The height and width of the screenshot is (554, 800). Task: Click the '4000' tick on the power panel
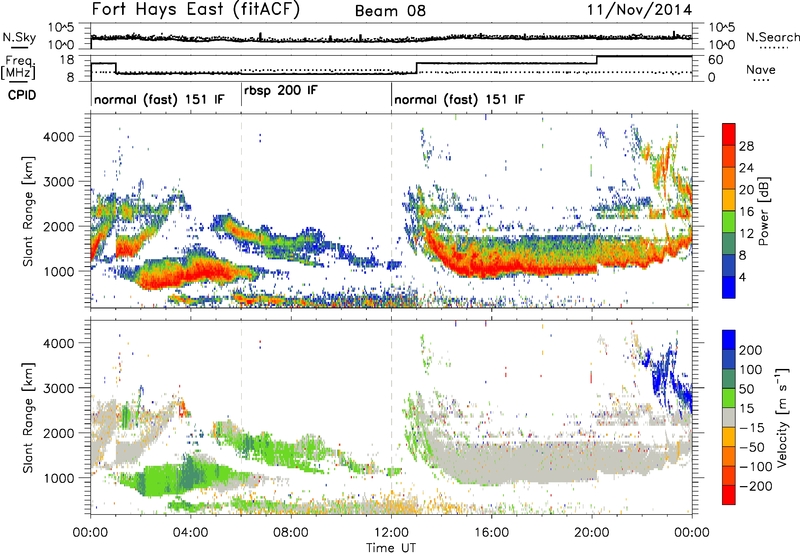(58, 137)
